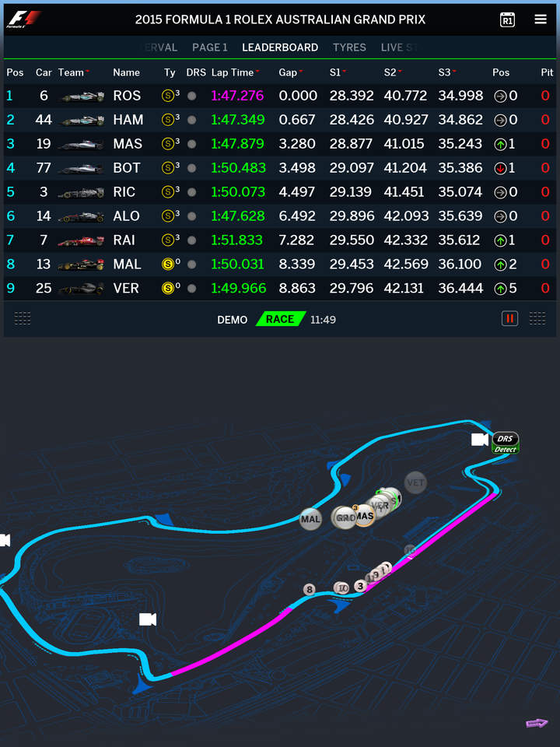The width and height of the screenshot is (560, 747).
Task: Click the camera icon near DRS Detect
Action: [x=480, y=440]
